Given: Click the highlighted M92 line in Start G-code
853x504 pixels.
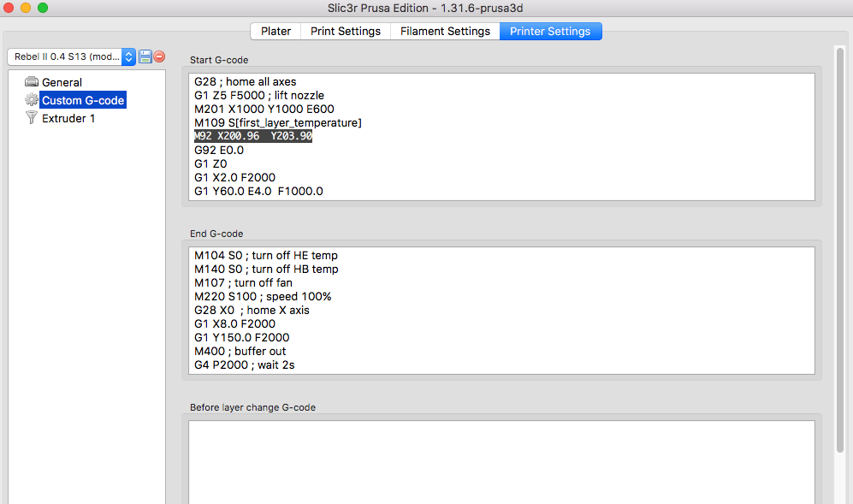Looking at the screenshot, I should coord(253,136).
